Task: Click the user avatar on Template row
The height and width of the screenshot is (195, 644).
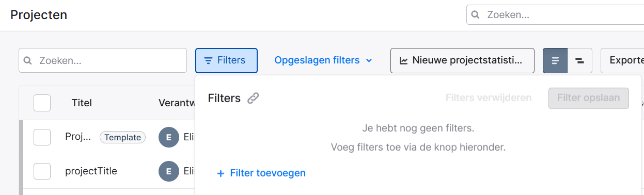Action: click(169, 137)
